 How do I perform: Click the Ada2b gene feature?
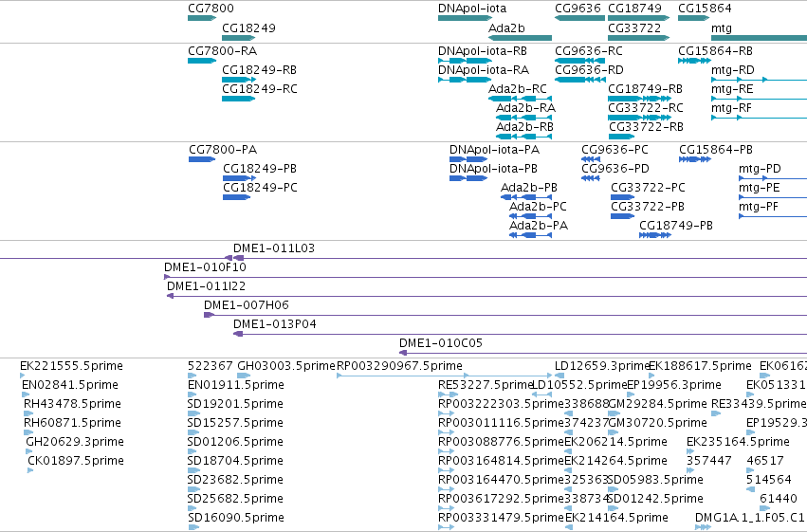pyautogui.click(x=520, y=38)
